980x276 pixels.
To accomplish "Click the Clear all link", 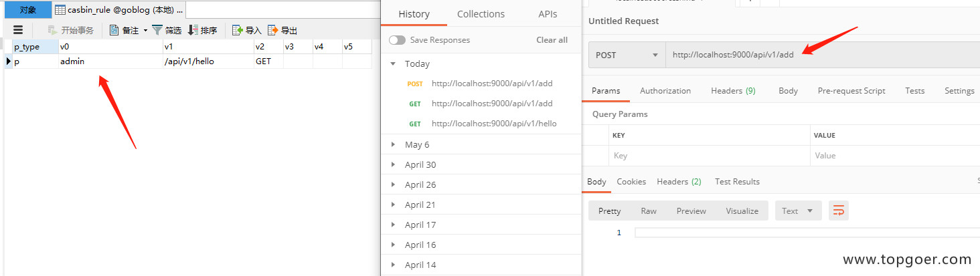I will click(x=552, y=40).
